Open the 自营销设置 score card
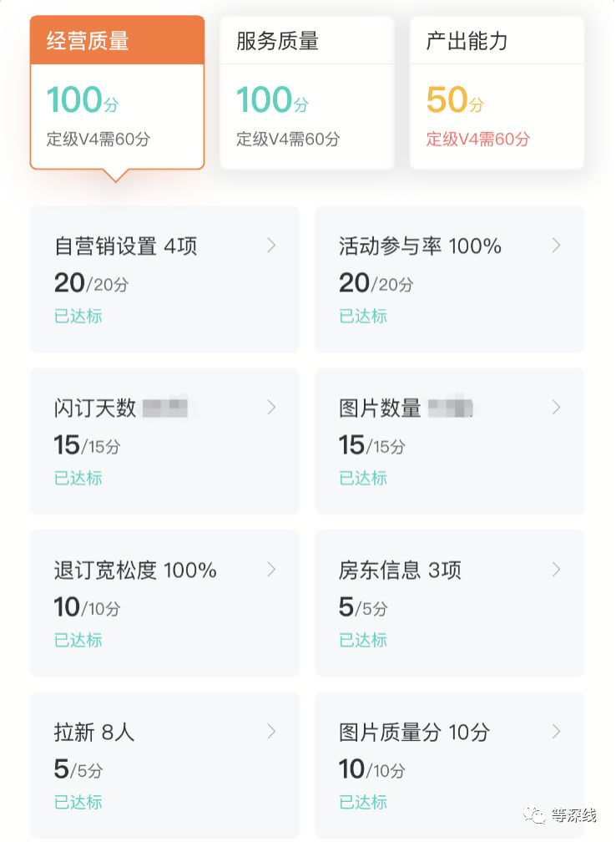Viewport: 616px width, 842px height. coord(164,280)
